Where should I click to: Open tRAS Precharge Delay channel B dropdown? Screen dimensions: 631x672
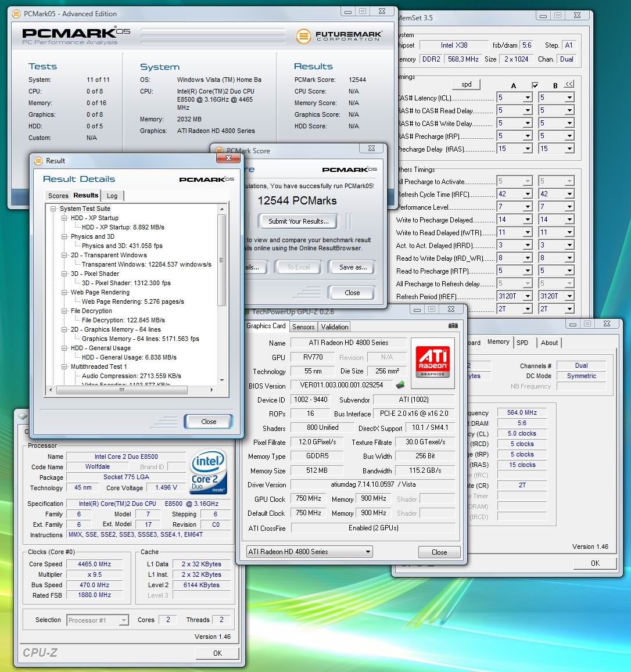point(569,149)
